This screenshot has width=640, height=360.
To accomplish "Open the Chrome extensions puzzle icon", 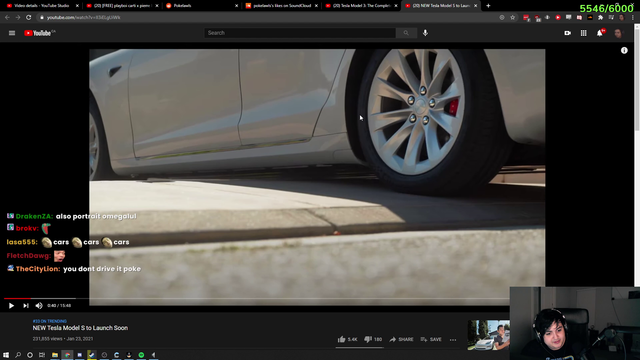I will click(x=600, y=18).
